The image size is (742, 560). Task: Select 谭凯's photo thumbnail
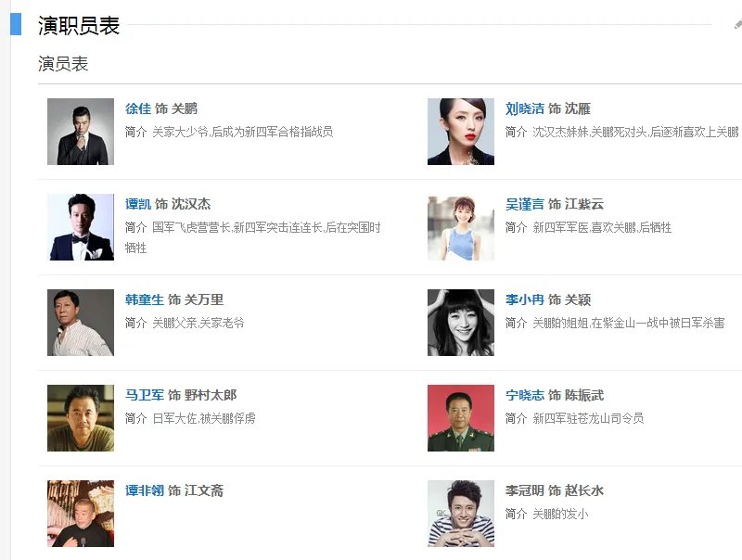(81, 227)
